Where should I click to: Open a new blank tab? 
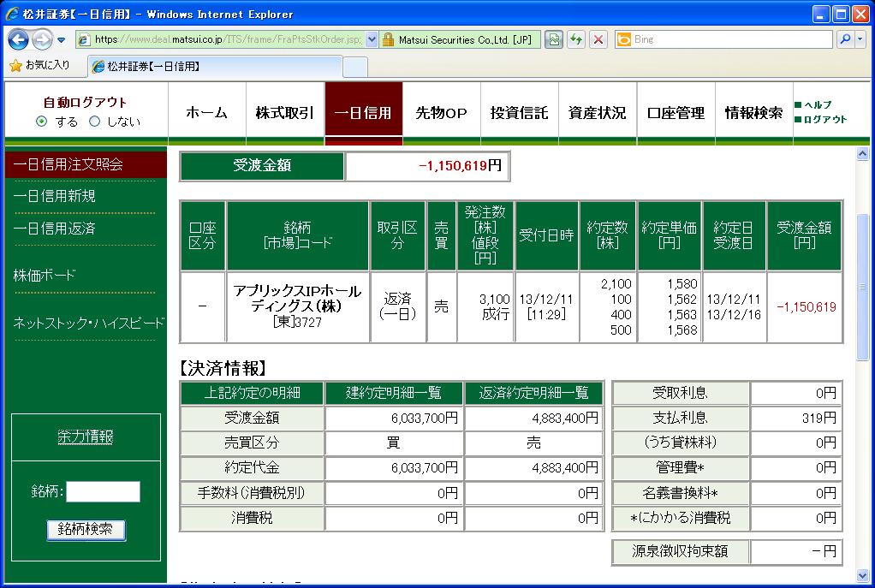pyautogui.click(x=355, y=67)
